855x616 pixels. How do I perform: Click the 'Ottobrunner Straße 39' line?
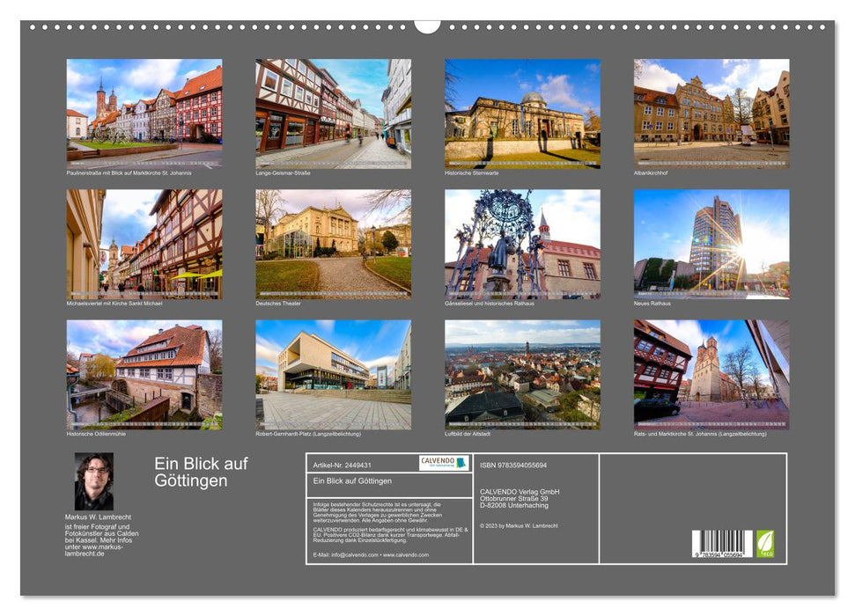click(513, 498)
